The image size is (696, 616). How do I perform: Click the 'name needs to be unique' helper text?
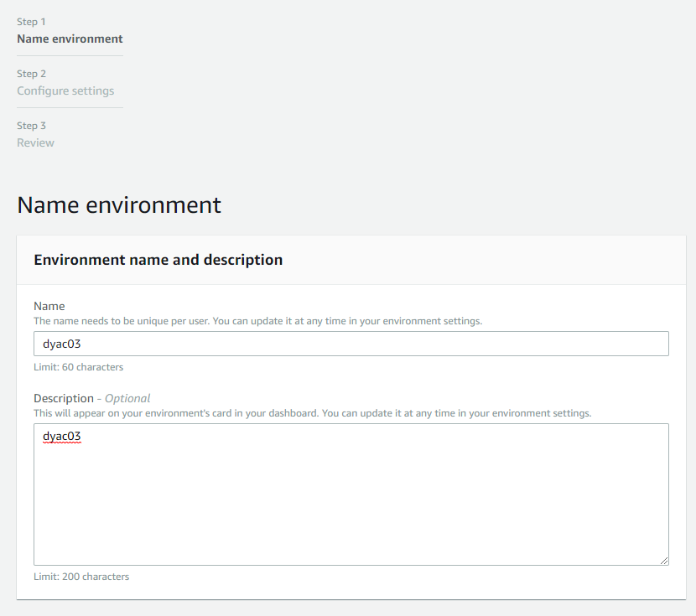tap(258, 321)
